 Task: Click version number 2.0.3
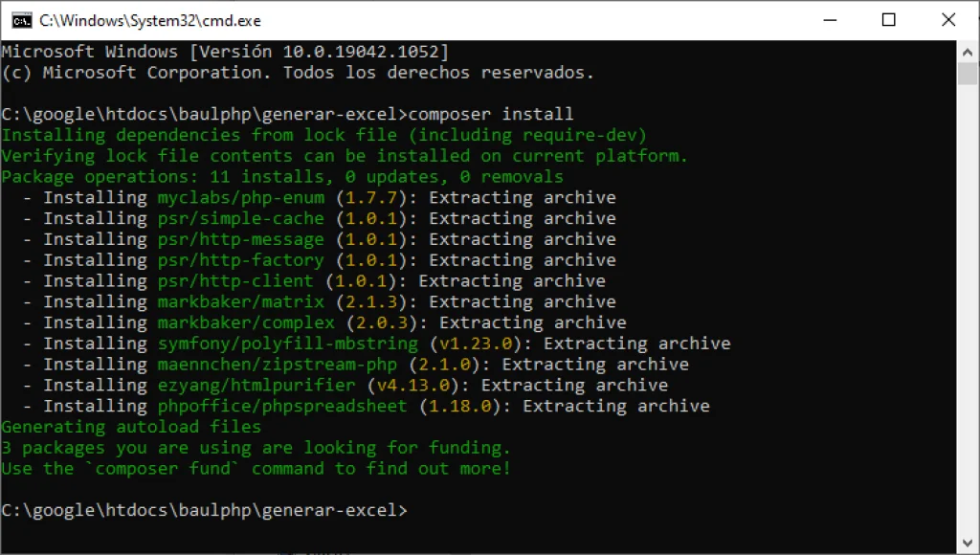pos(382,322)
